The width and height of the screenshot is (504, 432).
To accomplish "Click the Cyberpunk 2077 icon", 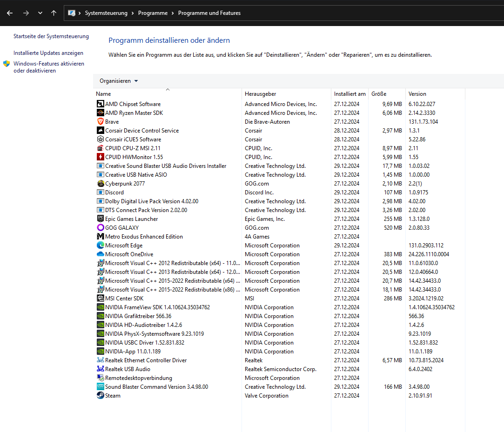I will 100,183.
